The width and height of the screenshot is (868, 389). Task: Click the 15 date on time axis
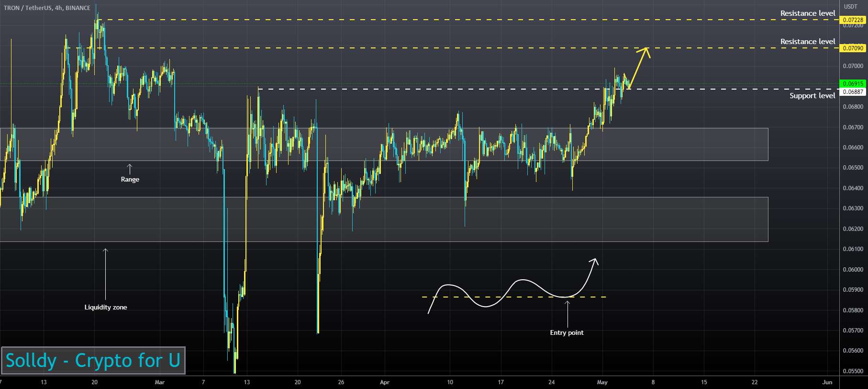pos(704,382)
